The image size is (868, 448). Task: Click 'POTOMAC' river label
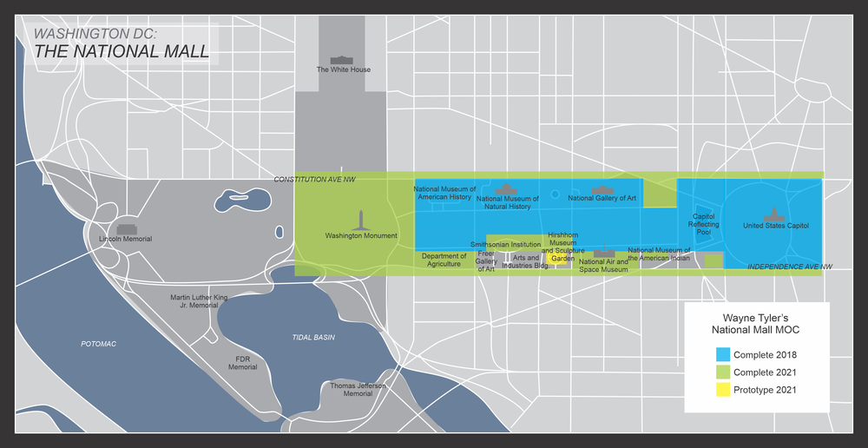(99, 344)
